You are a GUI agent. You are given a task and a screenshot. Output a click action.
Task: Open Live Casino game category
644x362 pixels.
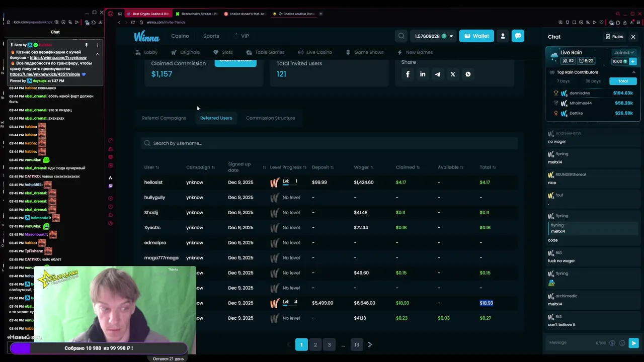[315, 52]
